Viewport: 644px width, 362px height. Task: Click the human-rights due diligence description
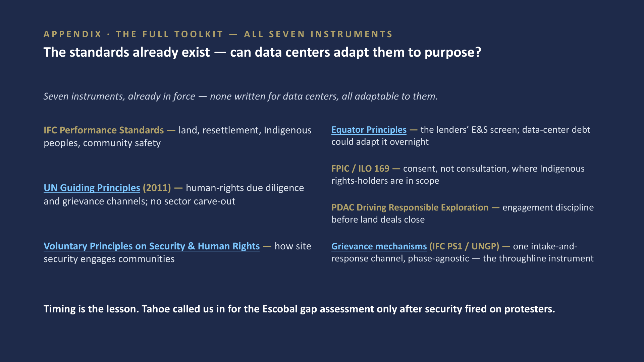click(174, 194)
